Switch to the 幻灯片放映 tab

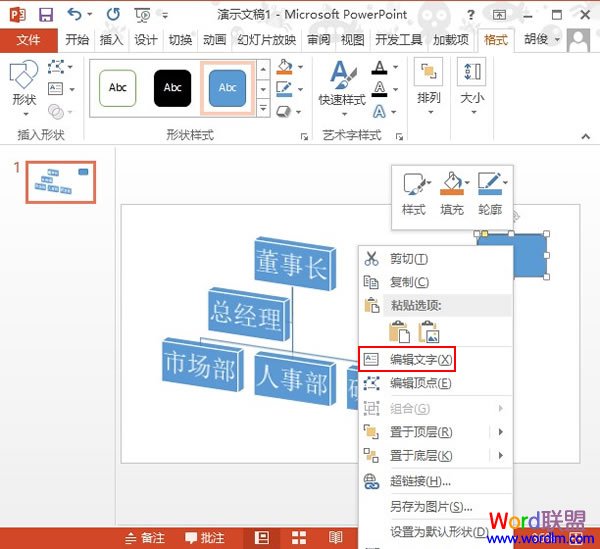point(266,39)
